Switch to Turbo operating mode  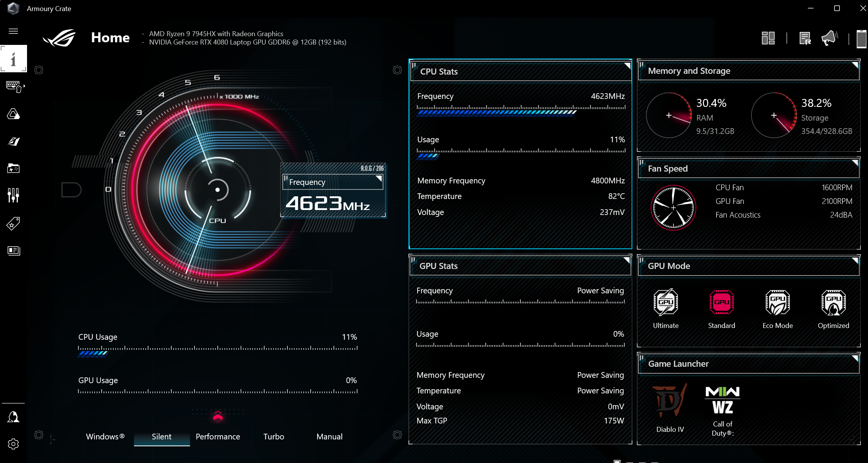(274, 436)
